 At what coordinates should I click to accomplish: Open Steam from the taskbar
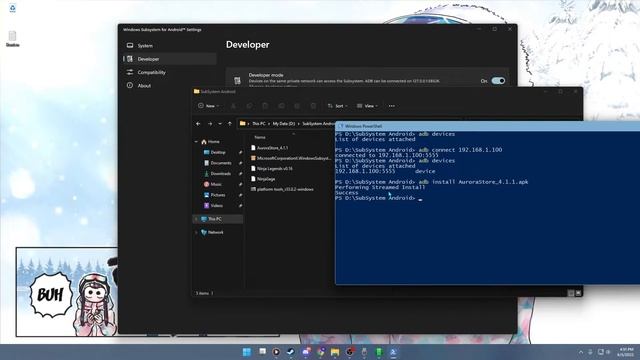[x=291, y=352]
